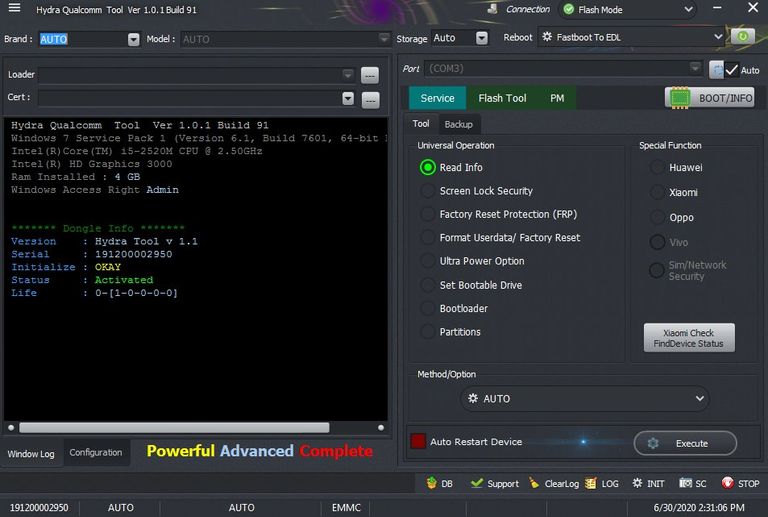768x517 pixels.
Task: Click the gear icon on Execute button
Action: click(x=653, y=443)
